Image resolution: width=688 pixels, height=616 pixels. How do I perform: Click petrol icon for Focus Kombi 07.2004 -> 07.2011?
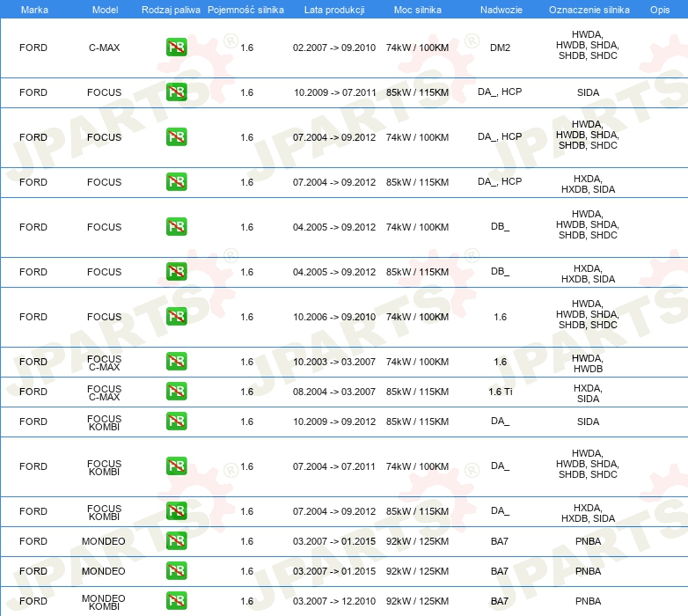tap(176, 466)
